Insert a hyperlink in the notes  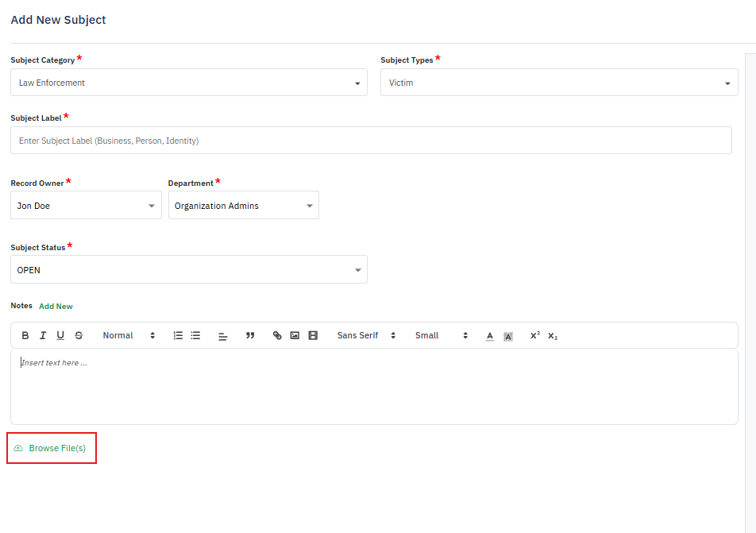coord(277,336)
